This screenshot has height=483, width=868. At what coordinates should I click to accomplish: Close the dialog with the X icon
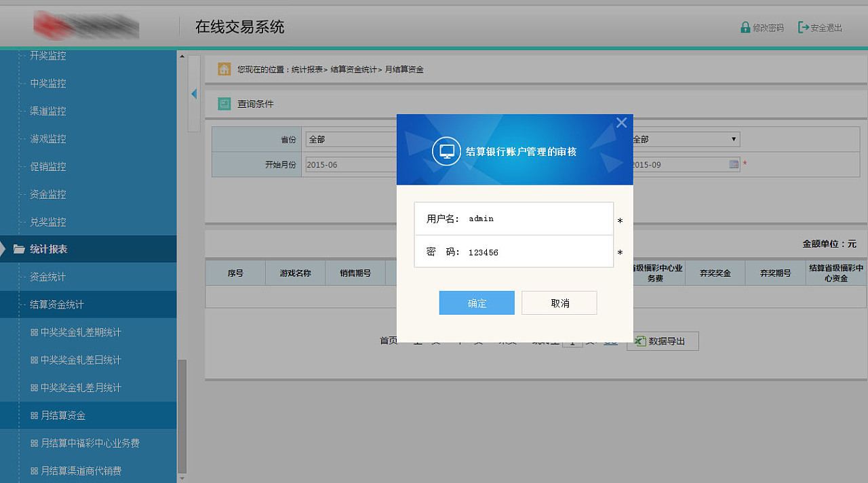[621, 123]
